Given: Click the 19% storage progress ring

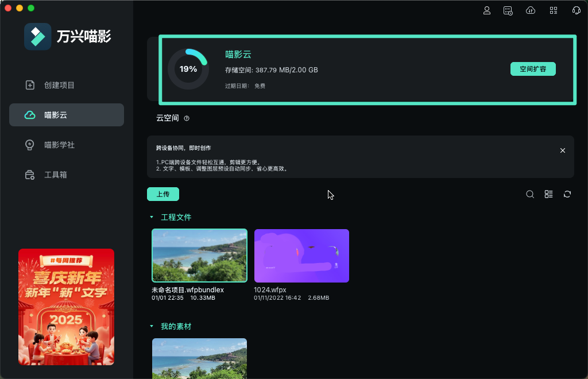Looking at the screenshot, I should tap(188, 69).
